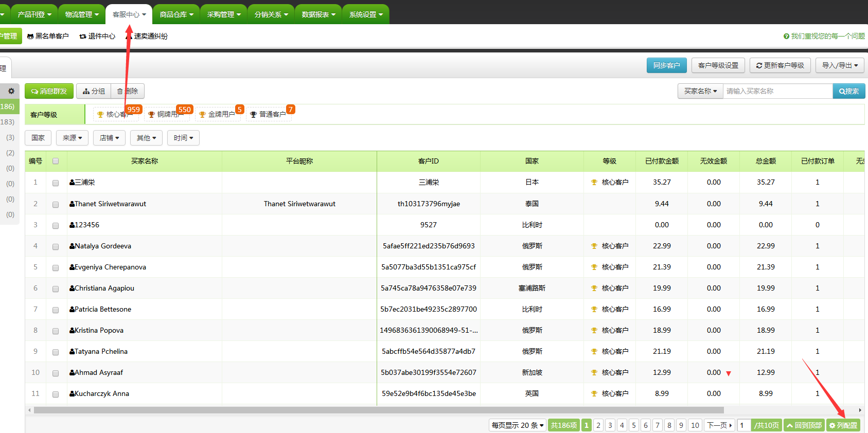Click the page number jump field
868x433 pixels.
[744, 425]
